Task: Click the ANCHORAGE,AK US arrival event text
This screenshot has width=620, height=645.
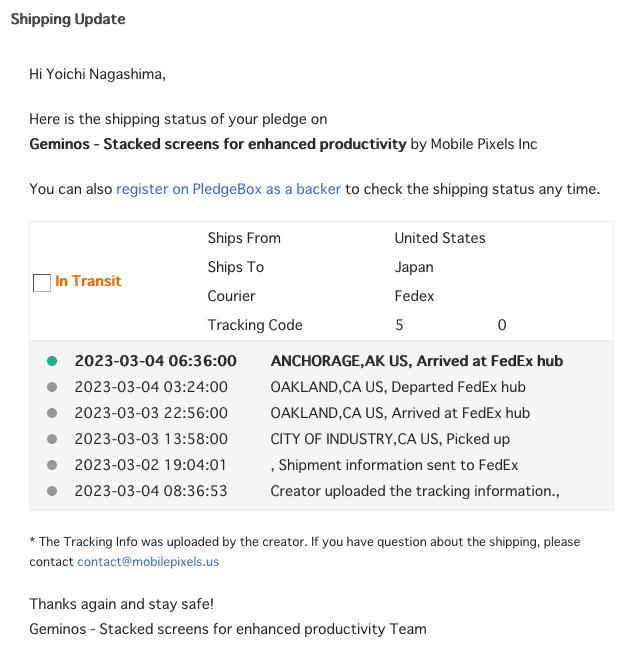Action: coord(416,361)
